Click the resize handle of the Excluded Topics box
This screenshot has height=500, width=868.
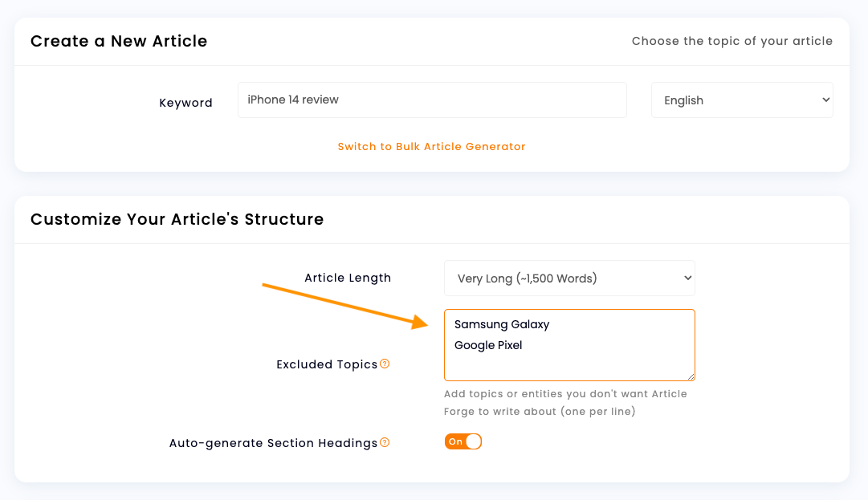coord(692,378)
